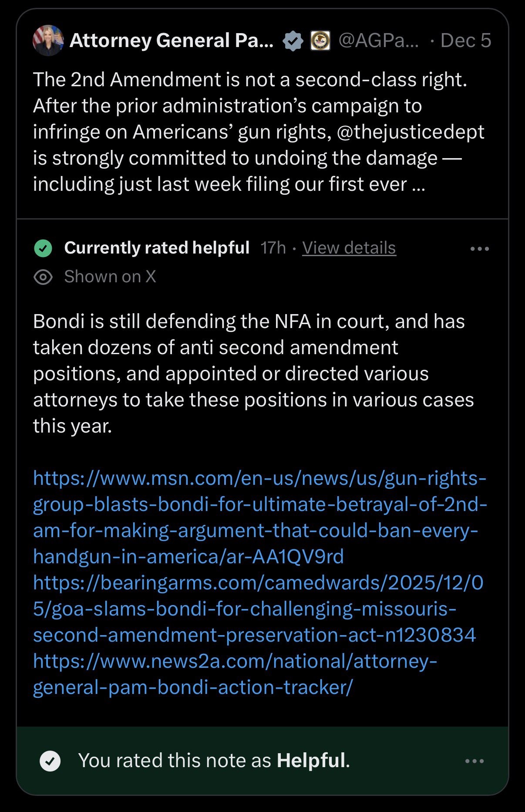The image size is (525, 812).
Task: Click the Dec 5 post date
Action: 465,41
